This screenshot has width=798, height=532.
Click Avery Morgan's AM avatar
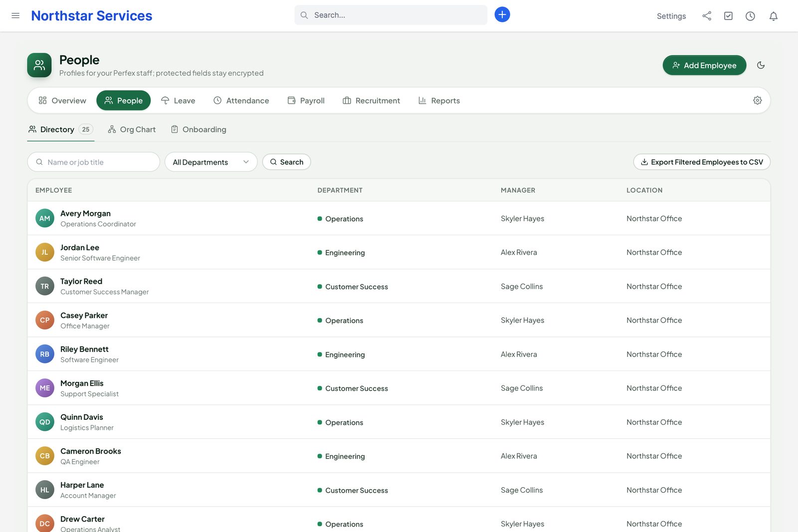(x=45, y=218)
